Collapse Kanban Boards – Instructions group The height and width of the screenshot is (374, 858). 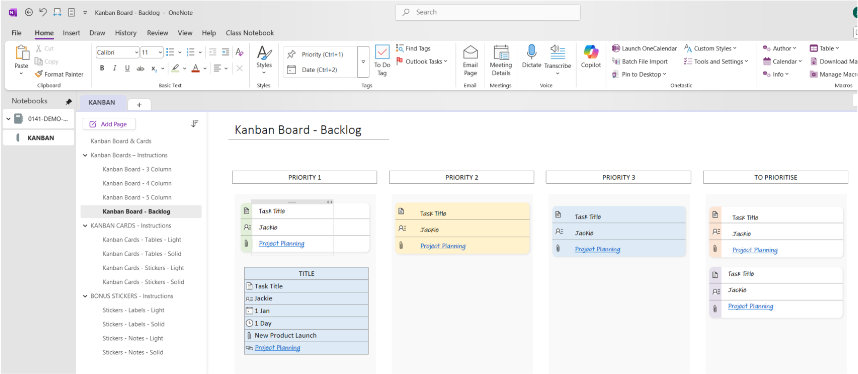[85, 155]
